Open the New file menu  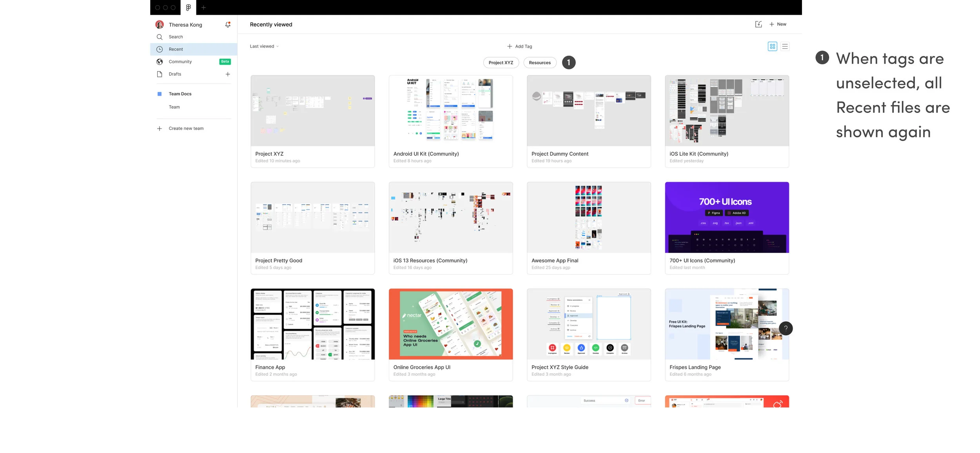[x=778, y=24]
